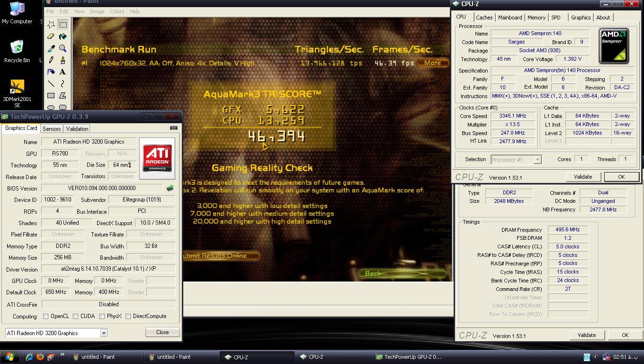
Task: Activate the Magnifier tool in Paint
Action: [x=63, y=48]
